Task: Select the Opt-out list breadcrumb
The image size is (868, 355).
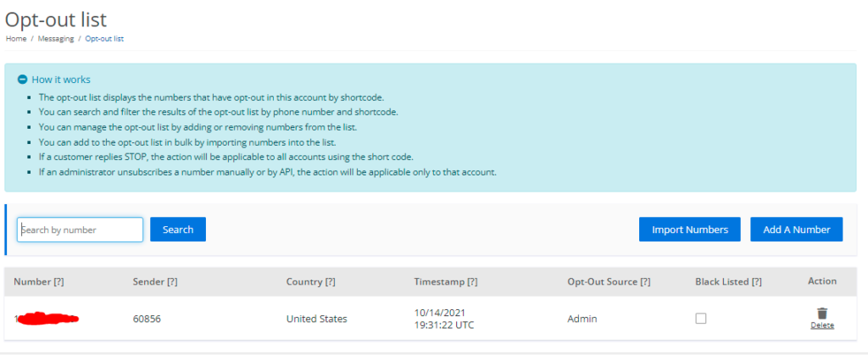Action: point(104,39)
